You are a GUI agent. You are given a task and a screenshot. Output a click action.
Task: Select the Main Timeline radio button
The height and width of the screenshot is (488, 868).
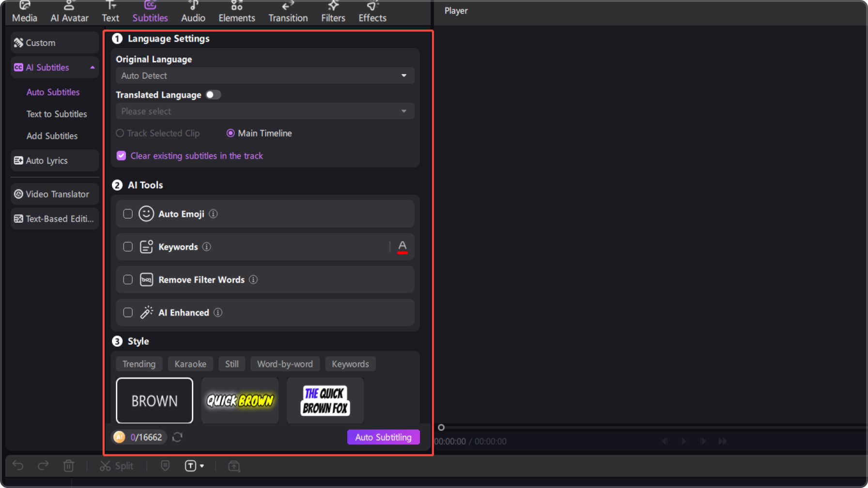(231, 133)
